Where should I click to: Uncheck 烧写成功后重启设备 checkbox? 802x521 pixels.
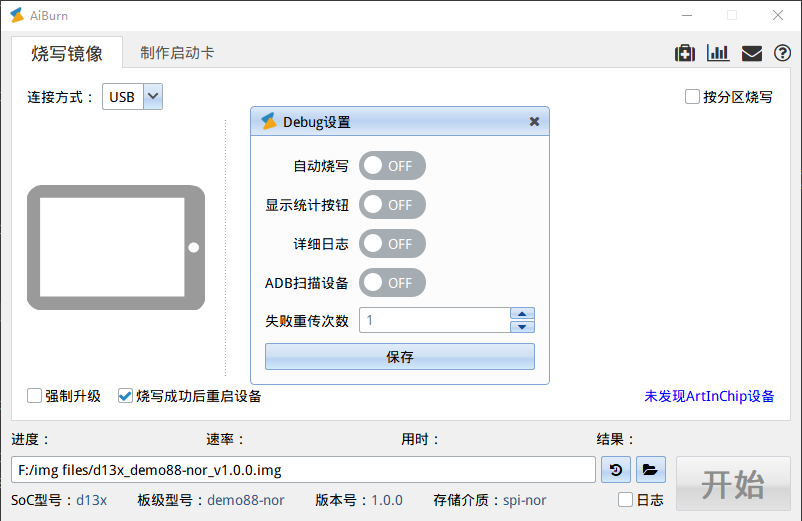coord(125,396)
